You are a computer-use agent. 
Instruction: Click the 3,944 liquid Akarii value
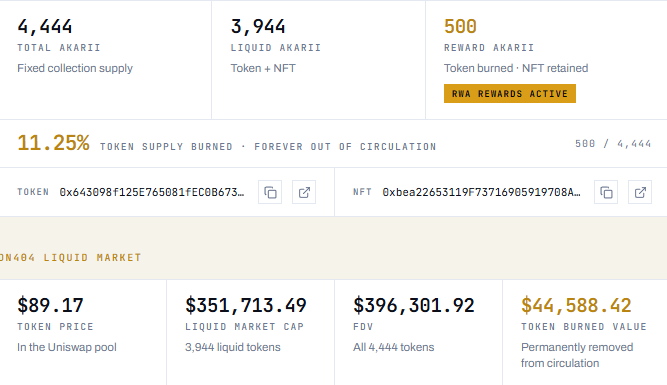click(x=258, y=26)
